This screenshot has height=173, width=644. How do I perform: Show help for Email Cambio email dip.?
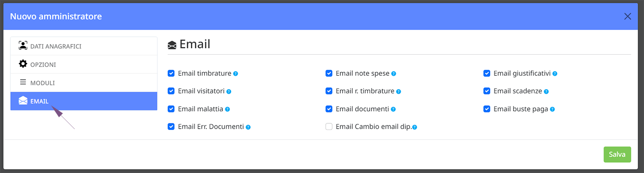[415, 127]
